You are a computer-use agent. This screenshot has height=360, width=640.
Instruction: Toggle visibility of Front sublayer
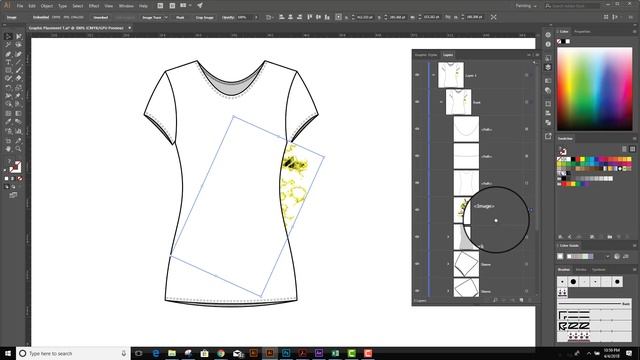417,102
